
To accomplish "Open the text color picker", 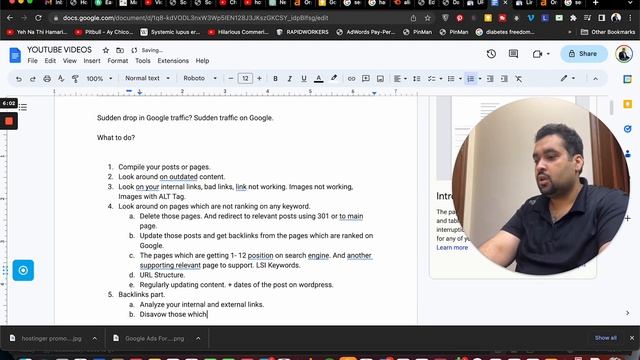I will (319, 79).
